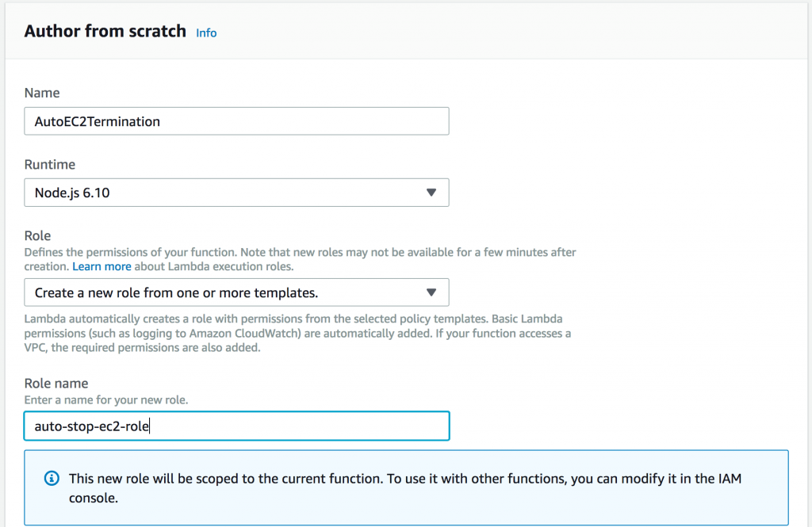
Task: Focus the Role name field with auto-stop-ec2-role
Action: 236,426
